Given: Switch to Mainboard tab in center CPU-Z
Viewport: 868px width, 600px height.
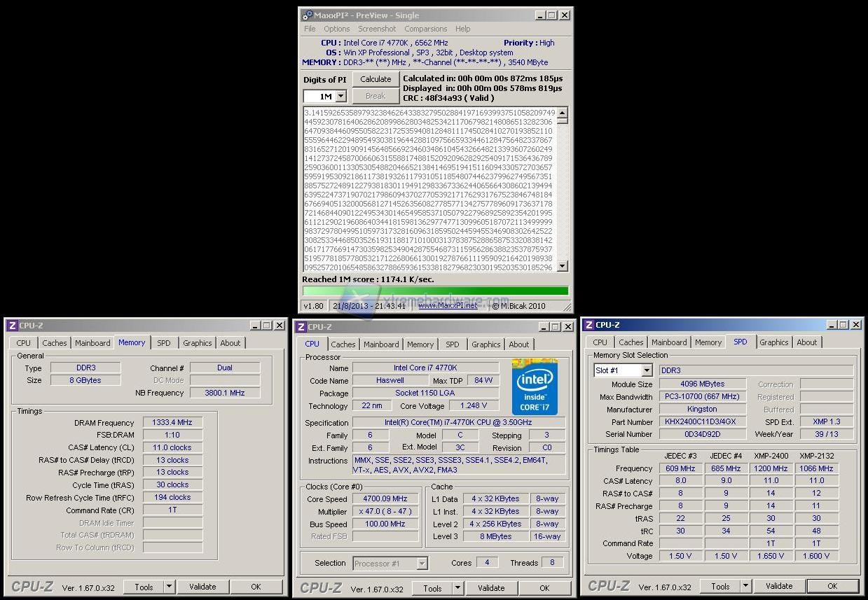Looking at the screenshot, I should coord(381,344).
